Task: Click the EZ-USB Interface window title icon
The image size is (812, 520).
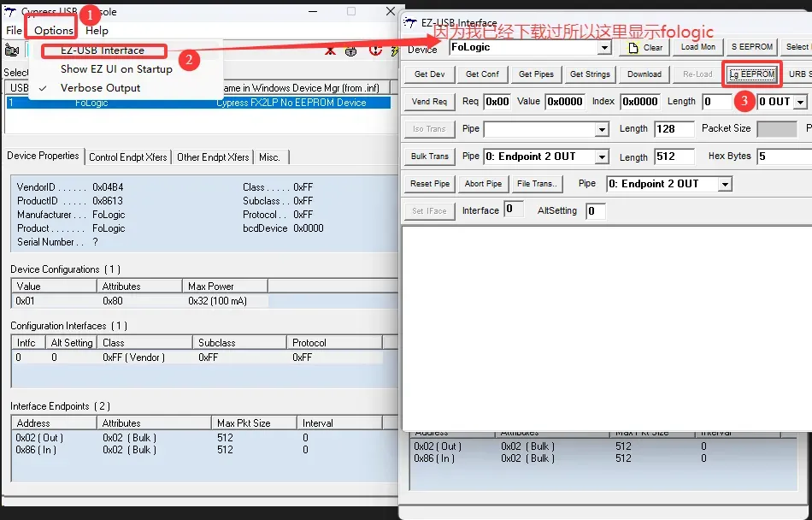Action: [x=410, y=23]
